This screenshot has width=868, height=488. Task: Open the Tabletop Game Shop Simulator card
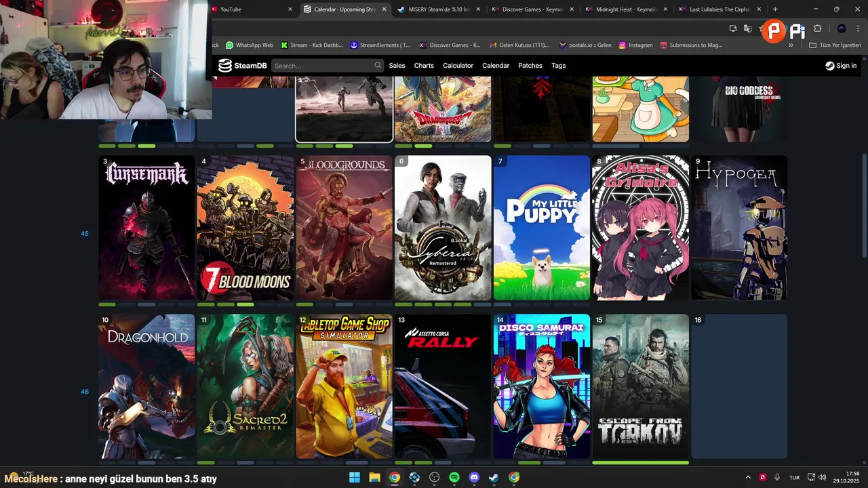[344, 386]
